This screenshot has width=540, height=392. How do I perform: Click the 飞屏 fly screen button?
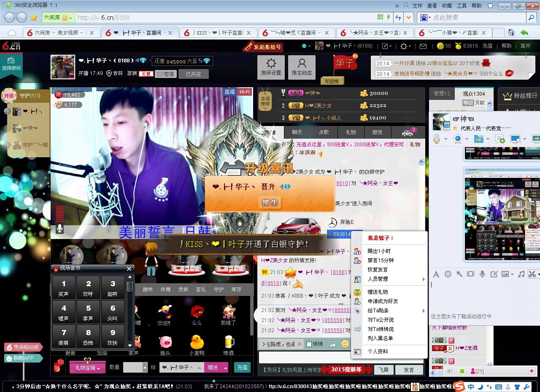click(383, 370)
